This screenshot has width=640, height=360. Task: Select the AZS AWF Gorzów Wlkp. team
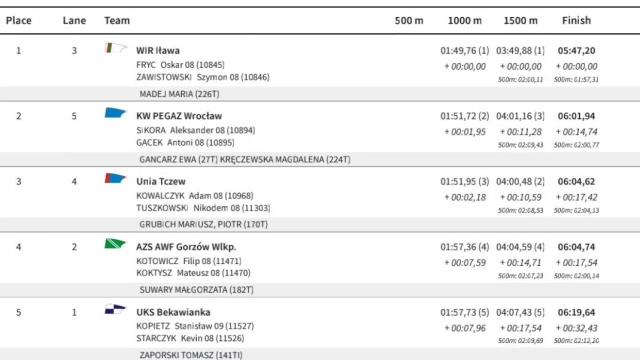click(x=186, y=247)
